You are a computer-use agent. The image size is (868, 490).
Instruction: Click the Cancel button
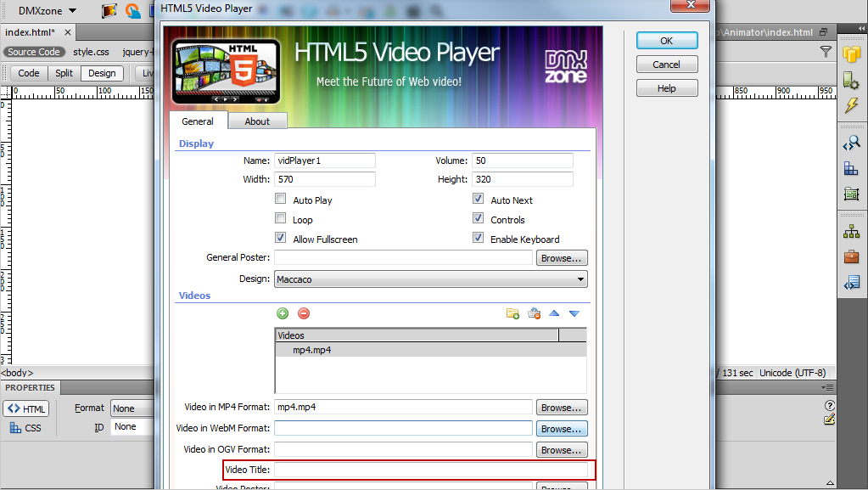click(x=667, y=65)
